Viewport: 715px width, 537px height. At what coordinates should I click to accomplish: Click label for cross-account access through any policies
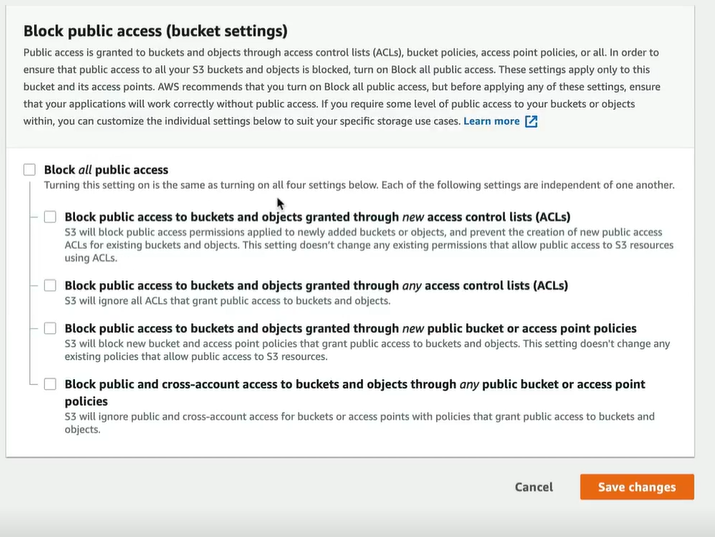point(355,392)
